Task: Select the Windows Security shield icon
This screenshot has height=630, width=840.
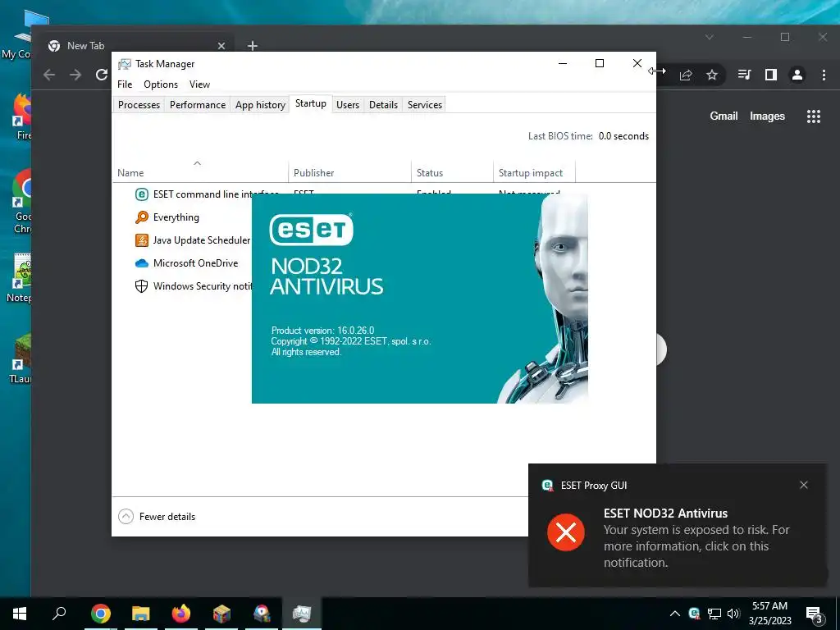Action: [x=141, y=286]
